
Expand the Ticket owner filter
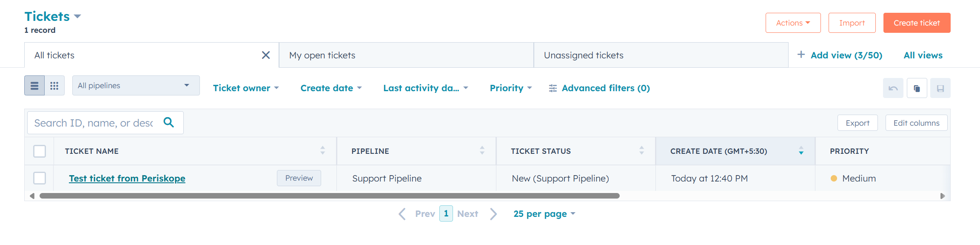[246, 88]
